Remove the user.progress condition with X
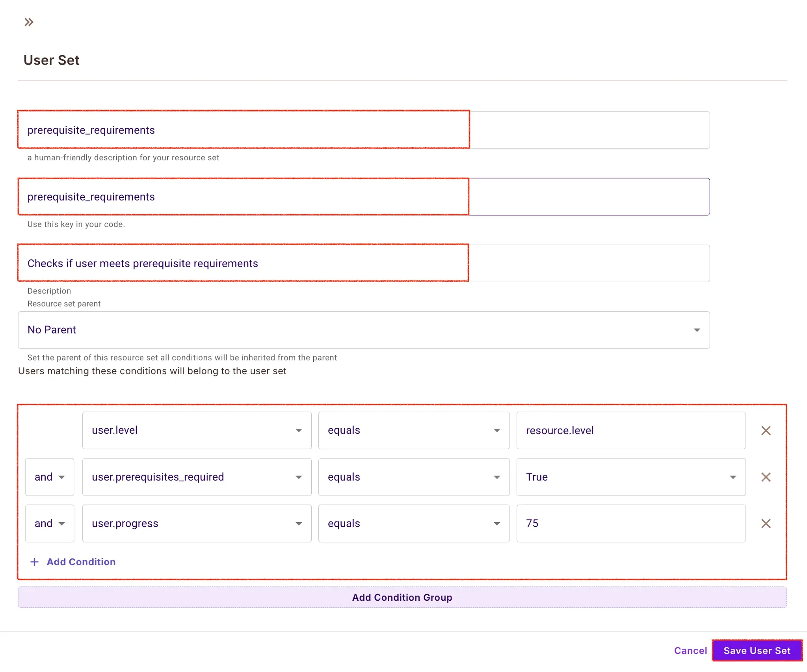 tap(766, 523)
